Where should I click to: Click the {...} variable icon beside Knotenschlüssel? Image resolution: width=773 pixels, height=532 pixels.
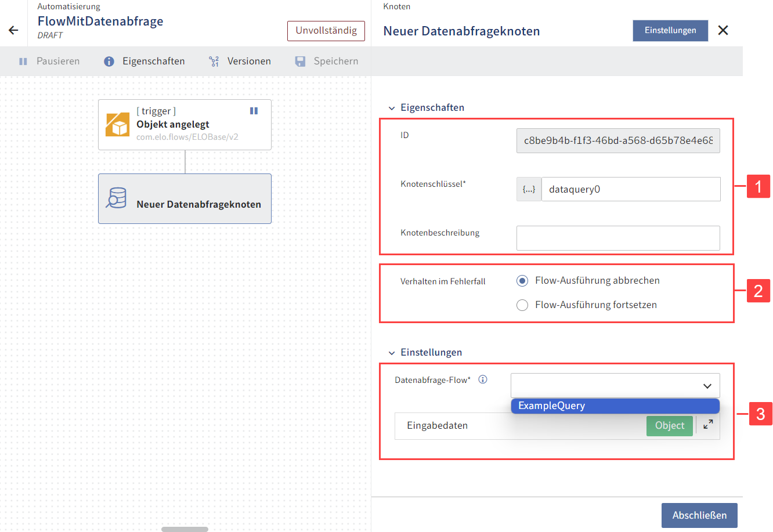[529, 189]
